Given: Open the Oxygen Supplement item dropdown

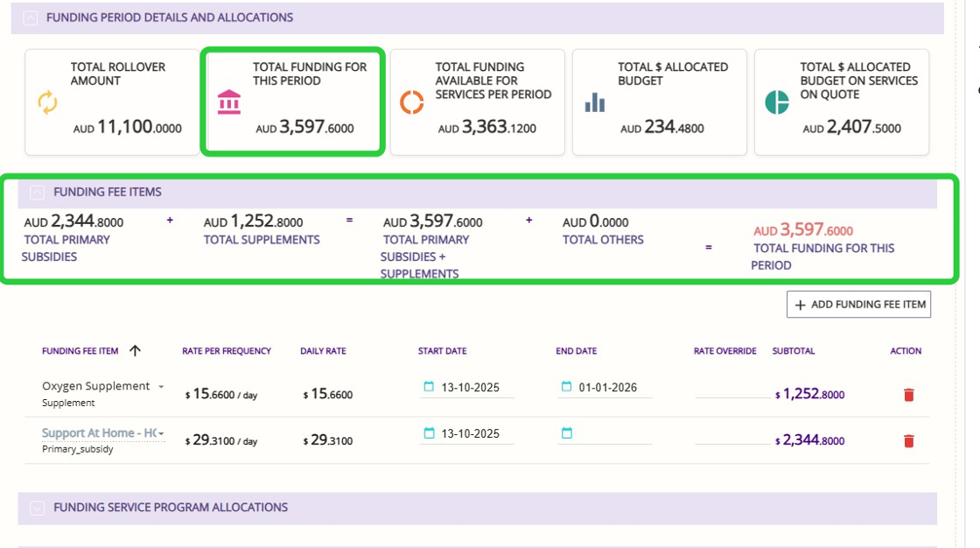Looking at the screenshot, I should (x=161, y=387).
